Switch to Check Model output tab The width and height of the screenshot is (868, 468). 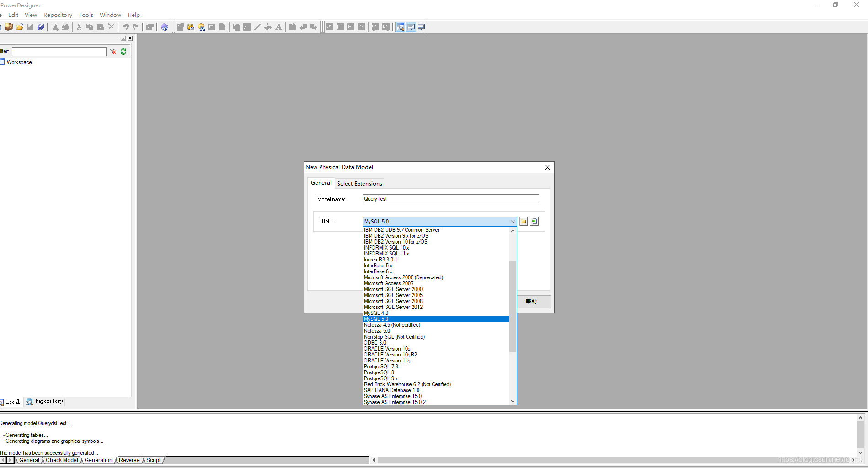click(62, 460)
